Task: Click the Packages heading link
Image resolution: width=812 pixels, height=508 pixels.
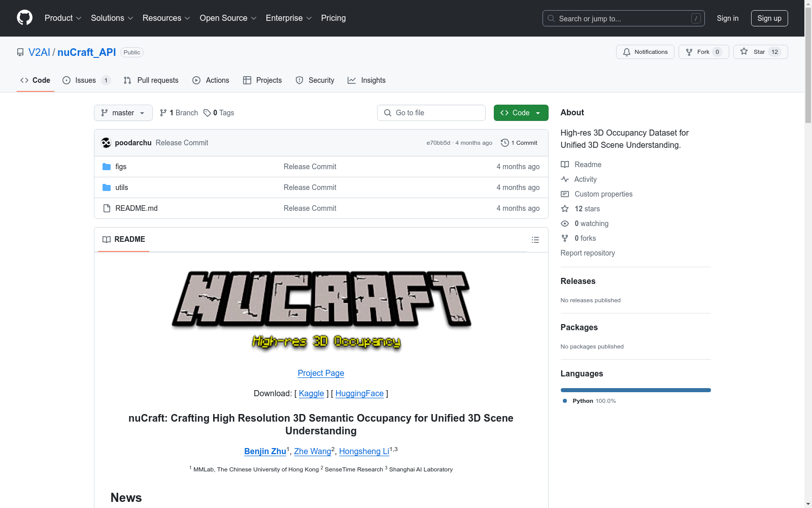Action: [x=579, y=328]
